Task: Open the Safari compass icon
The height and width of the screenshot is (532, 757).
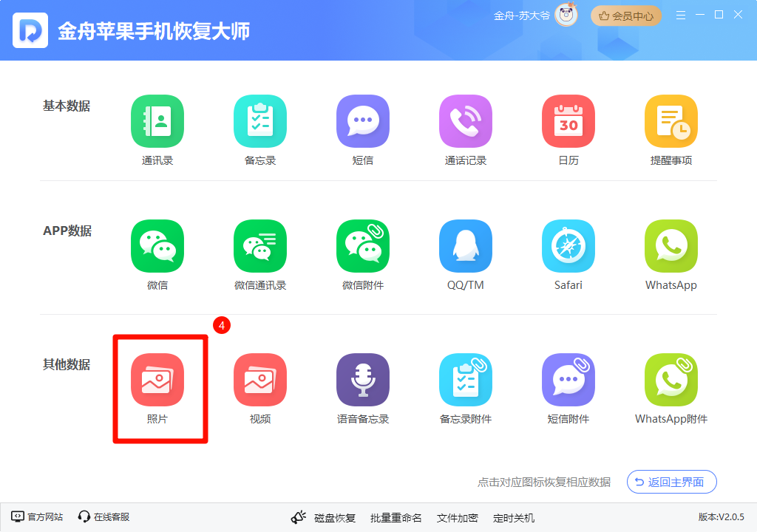Action: point(568,246)
